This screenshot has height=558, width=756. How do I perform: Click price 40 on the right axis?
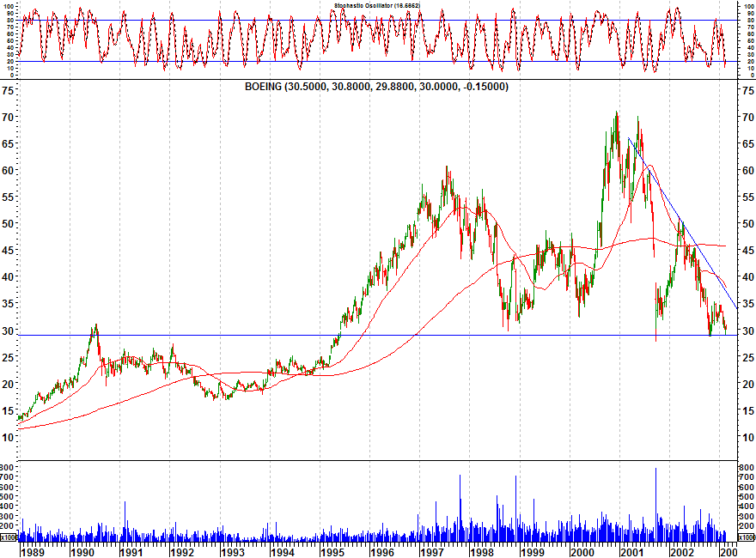point(748,277)
